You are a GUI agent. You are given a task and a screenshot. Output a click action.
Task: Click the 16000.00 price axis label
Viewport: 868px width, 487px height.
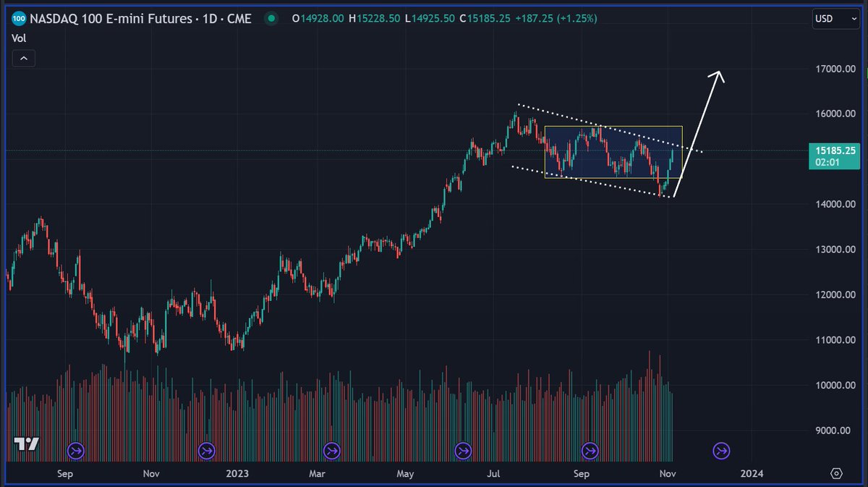click(x=835, y=114)
